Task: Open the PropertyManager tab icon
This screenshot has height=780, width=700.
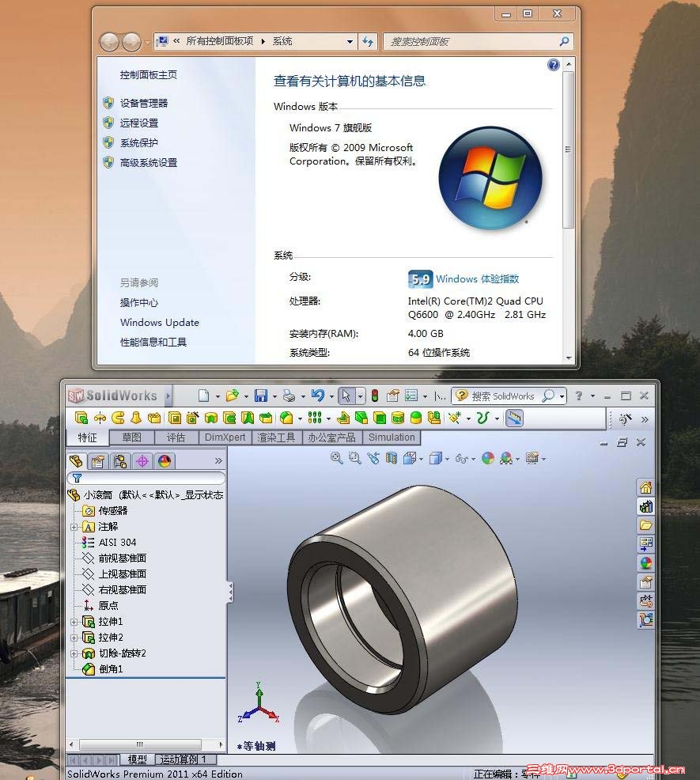Action: 98,462
